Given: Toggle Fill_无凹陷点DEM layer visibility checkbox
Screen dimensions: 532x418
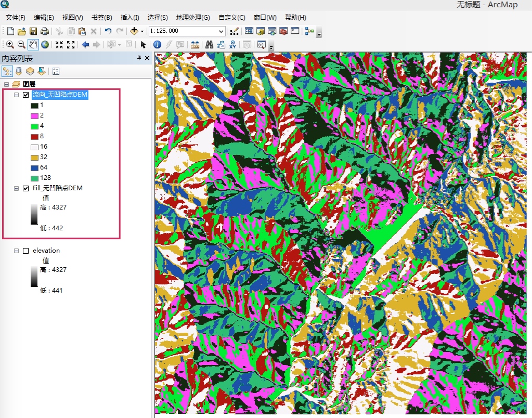Looking at the screenshot, I should pos(26,188).
